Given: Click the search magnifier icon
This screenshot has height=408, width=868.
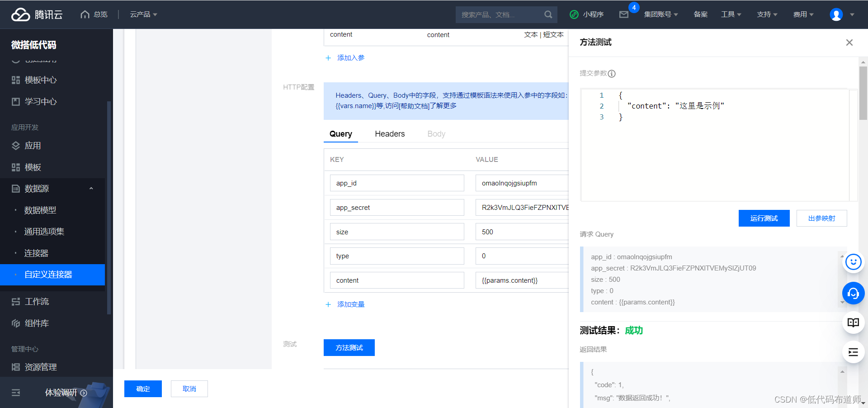Looking at the screenshot, I should [x=548, y=14].
